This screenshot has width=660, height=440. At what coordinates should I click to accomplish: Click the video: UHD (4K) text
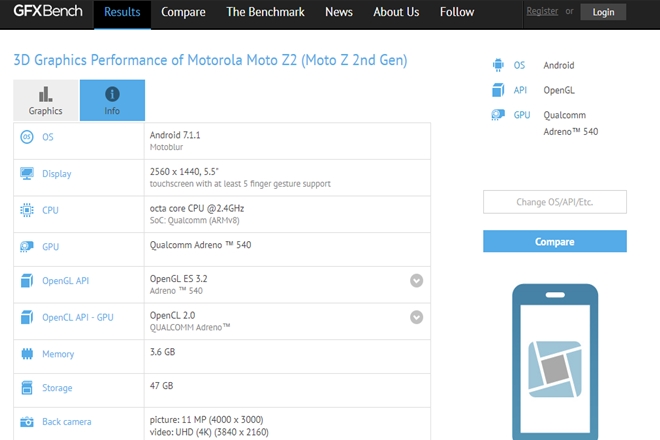click(209, 432)
